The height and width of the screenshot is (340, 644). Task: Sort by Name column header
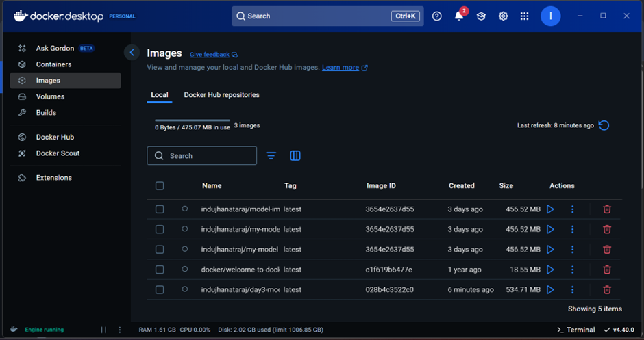pyautogui.click(x=212, y=186)
